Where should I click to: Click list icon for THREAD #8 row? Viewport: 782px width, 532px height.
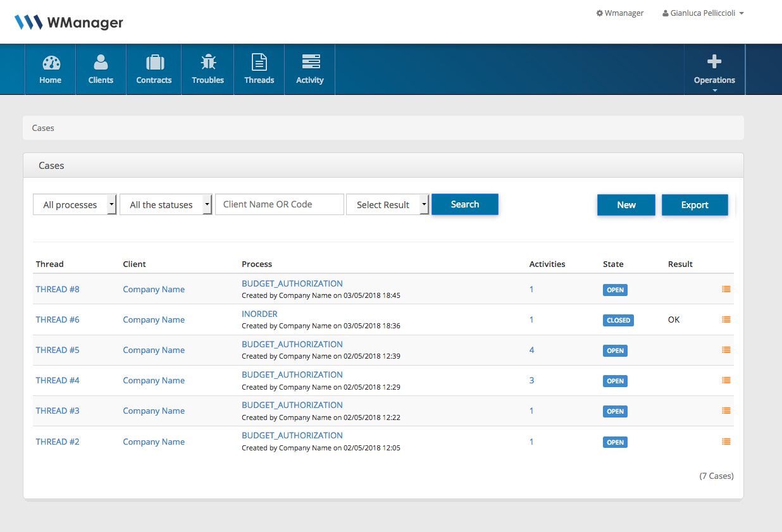726,289
